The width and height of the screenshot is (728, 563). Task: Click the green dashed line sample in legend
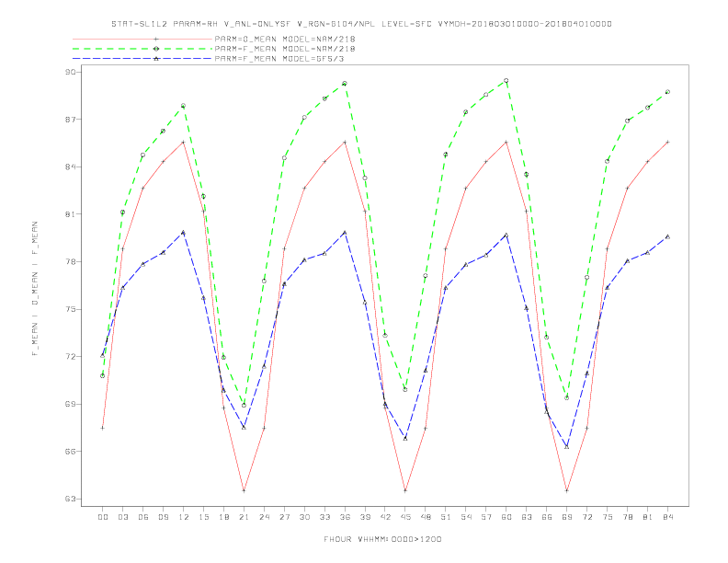click(142, 49)
